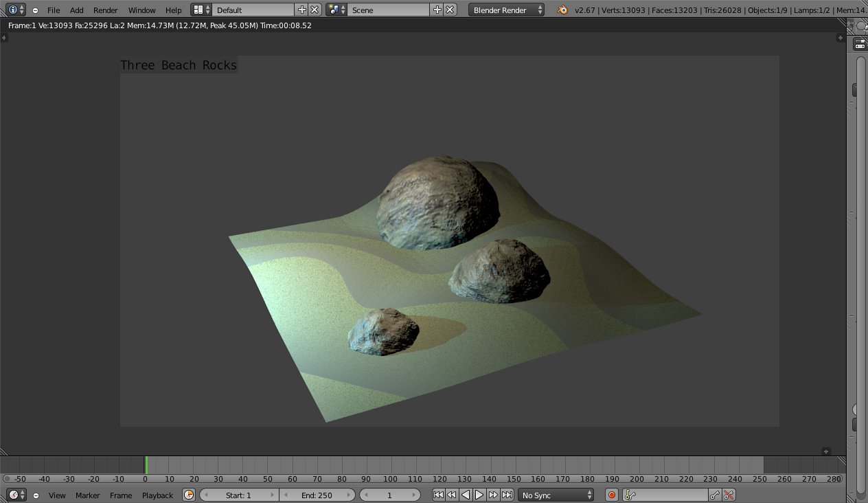Screen dimensions: 868x503
Task: Open the timeline Playback menu
Action: 157,495
